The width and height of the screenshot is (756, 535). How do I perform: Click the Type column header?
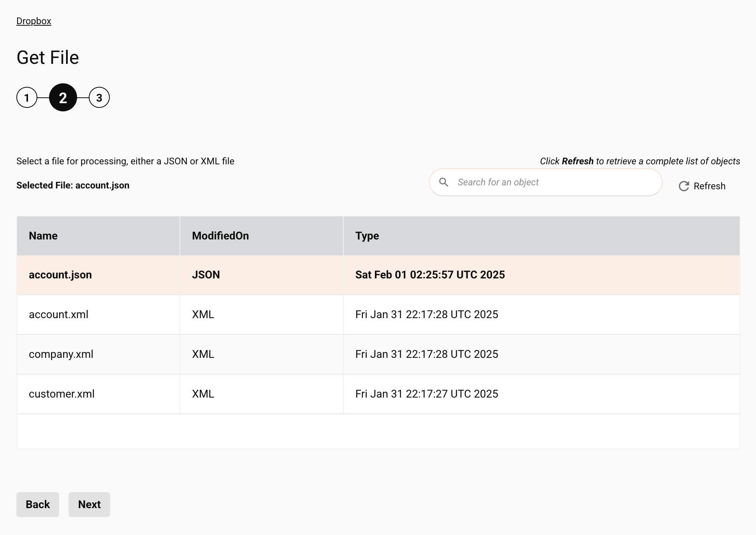point(367,236)
